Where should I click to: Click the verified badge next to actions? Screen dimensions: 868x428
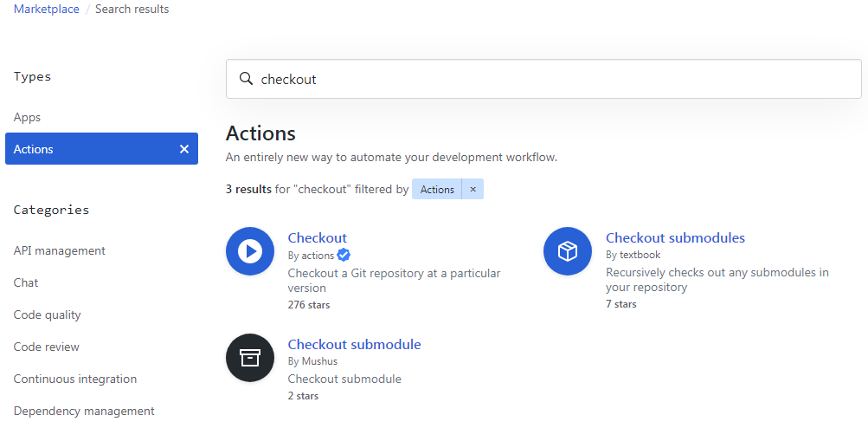tap(344, 255)
